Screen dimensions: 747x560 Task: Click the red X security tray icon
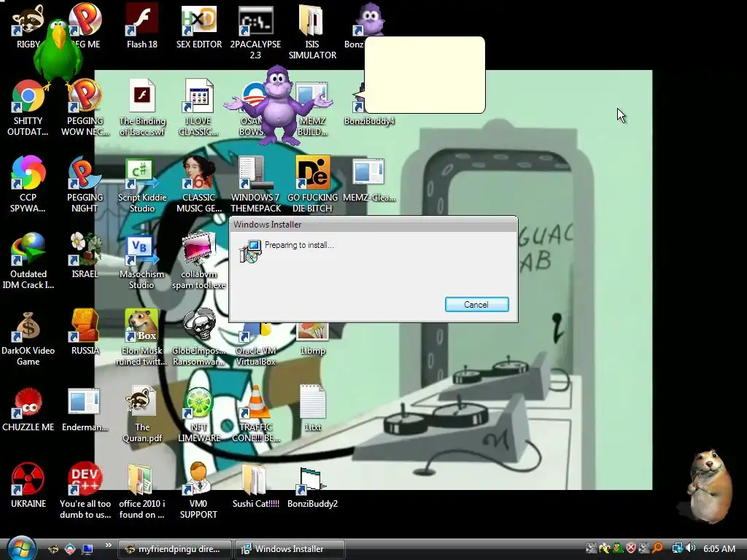[x=631, y=548]
